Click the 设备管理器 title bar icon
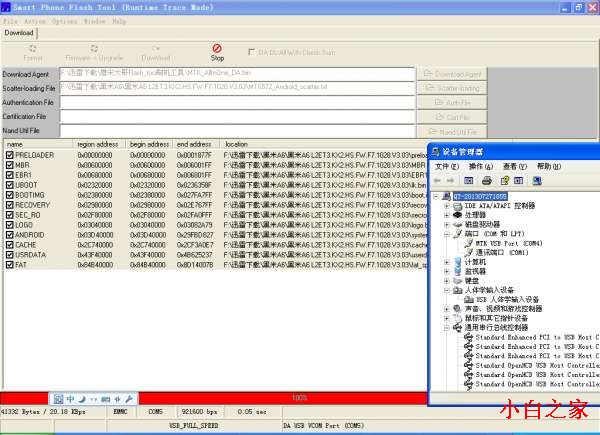The image size is (600, 435). [x=436, y=152]
